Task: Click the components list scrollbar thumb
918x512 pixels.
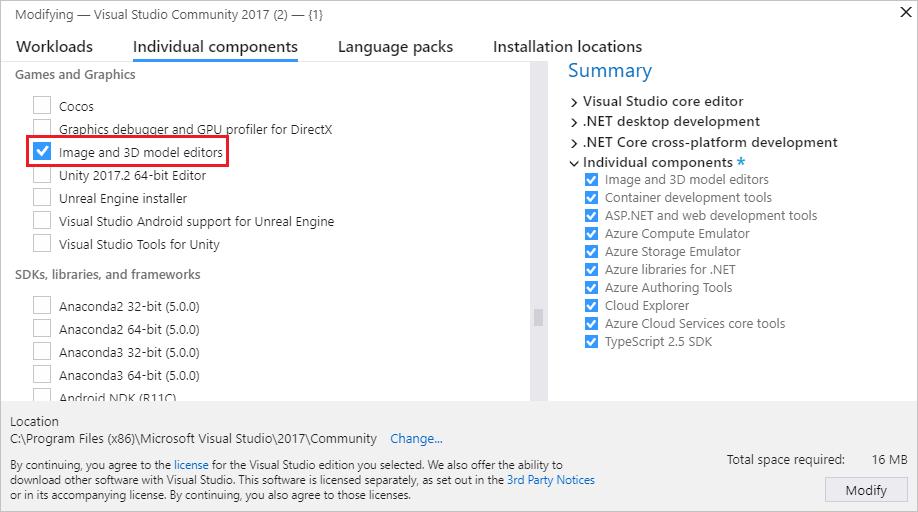Action: pos(538,317)
